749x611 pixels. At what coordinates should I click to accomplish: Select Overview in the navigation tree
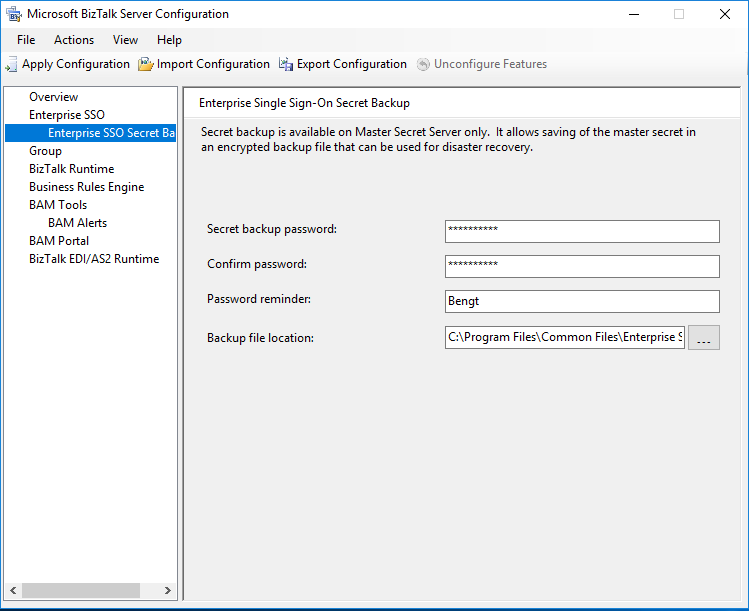[54, 97]
